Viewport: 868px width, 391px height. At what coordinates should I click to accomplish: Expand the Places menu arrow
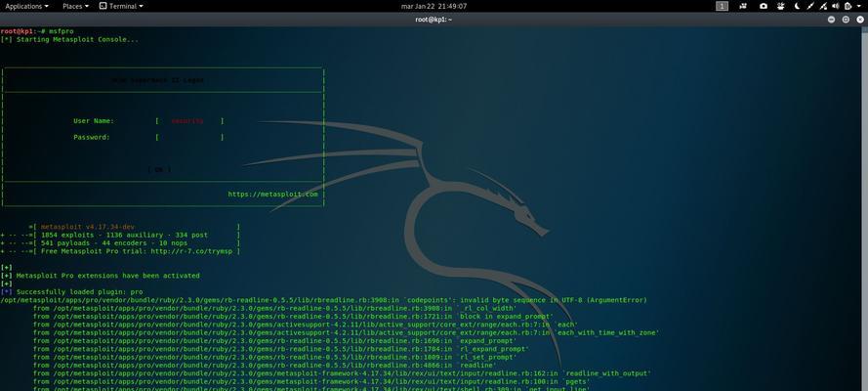point(87,7)
